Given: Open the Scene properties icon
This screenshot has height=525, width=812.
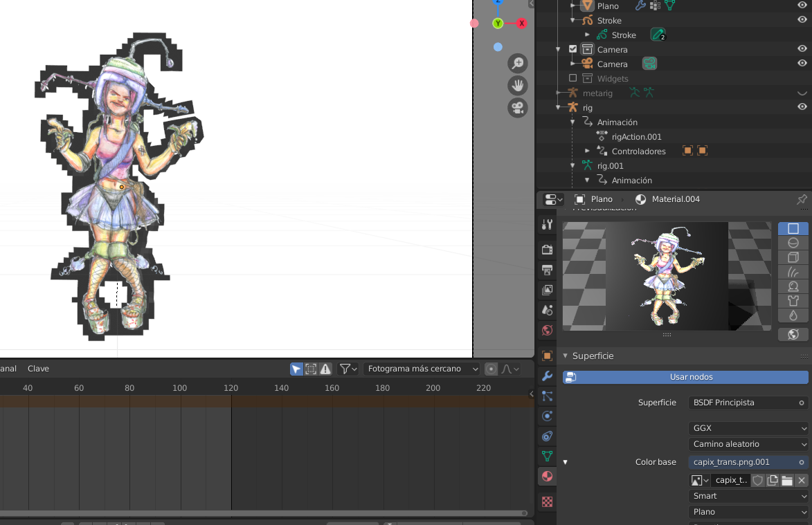Looking at the screenshot, I should 547,311.
